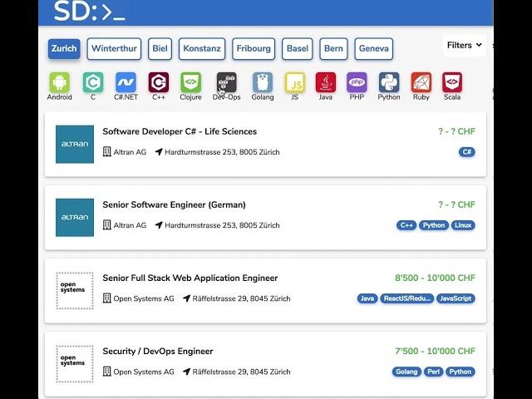Viewport: 532px width, 399px height.
Task: Click the C# tag on Altran job
Action: click(x=467, y=152)
